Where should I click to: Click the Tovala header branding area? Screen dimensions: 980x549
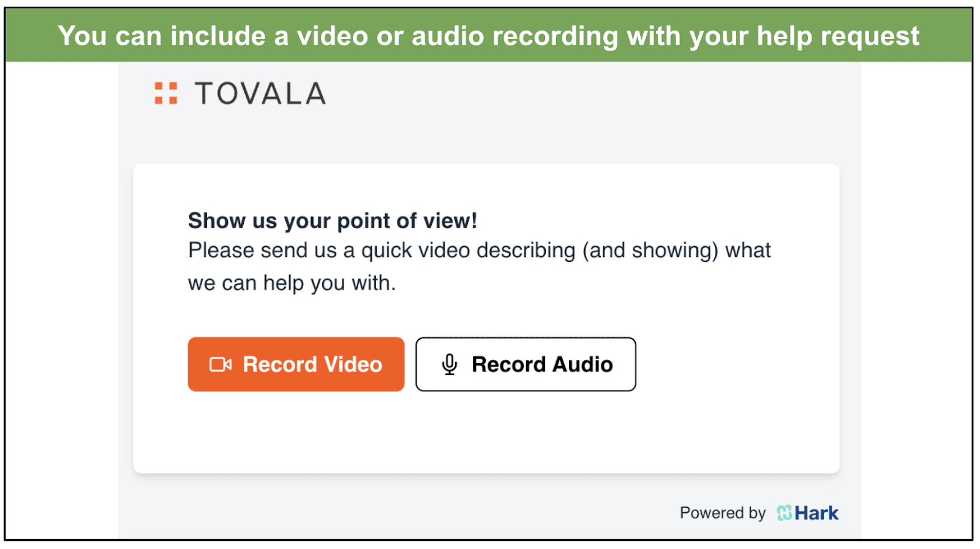(238, 93)
